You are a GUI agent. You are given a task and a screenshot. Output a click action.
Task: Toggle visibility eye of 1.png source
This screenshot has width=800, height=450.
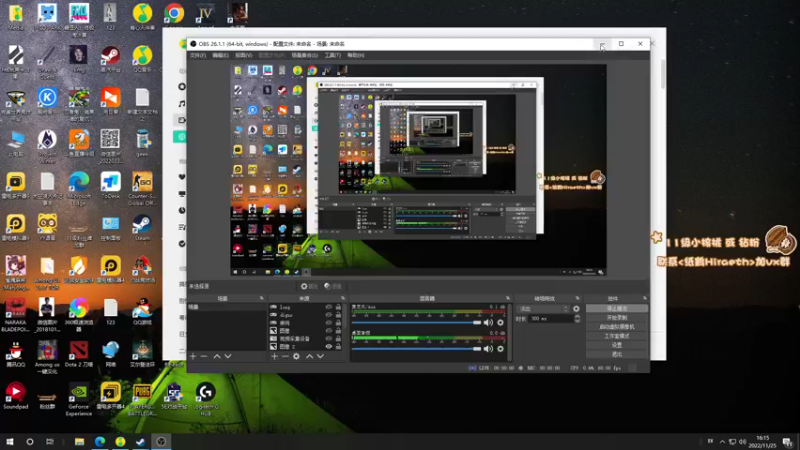tap(329, 308)
